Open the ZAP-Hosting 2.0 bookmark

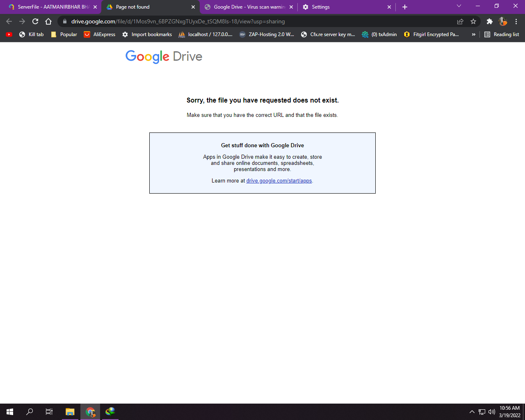click(267, 34)
